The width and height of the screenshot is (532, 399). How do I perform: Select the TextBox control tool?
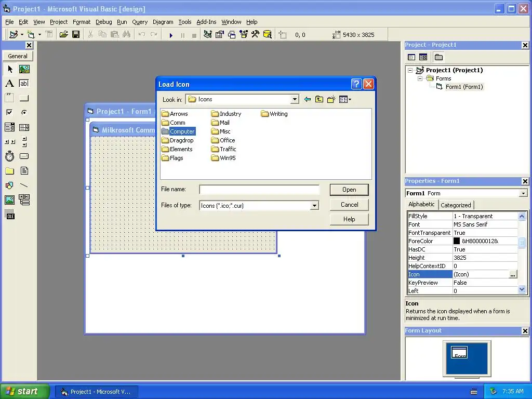point(24,84)
